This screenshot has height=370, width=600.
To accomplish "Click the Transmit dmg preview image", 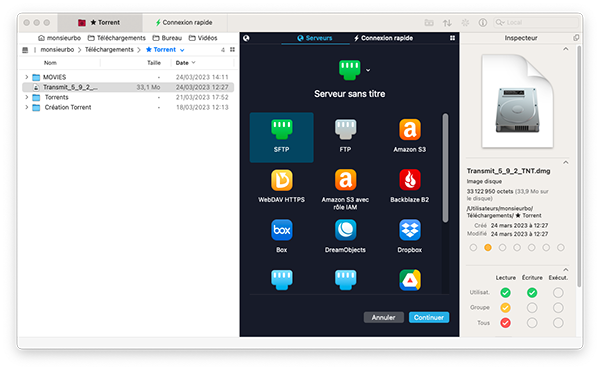I will [517, 101].
